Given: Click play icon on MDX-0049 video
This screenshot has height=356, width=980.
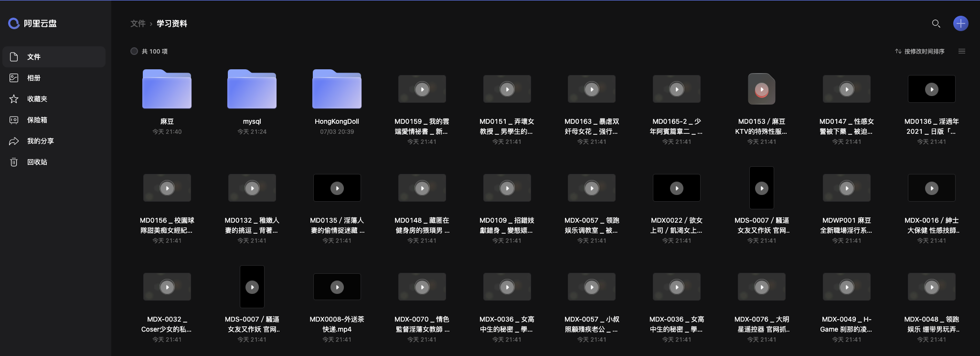Looking at the screenshot, I should click(x=847, y=287).
